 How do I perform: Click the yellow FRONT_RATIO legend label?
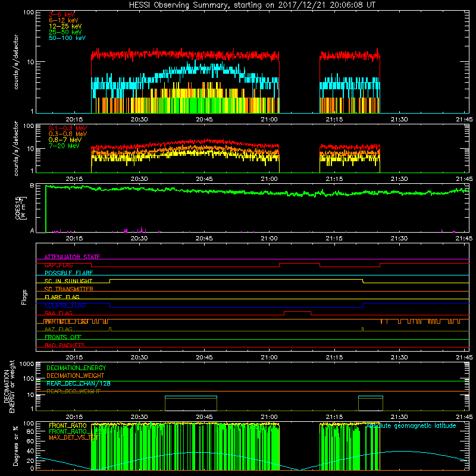(68, 425)
